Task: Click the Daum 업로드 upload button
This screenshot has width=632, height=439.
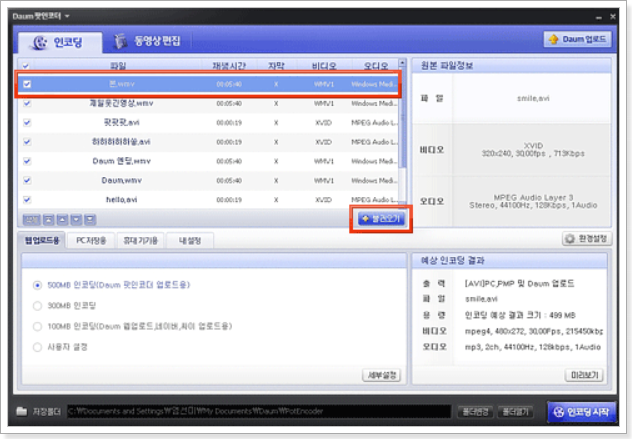Action: pos(577,39)
